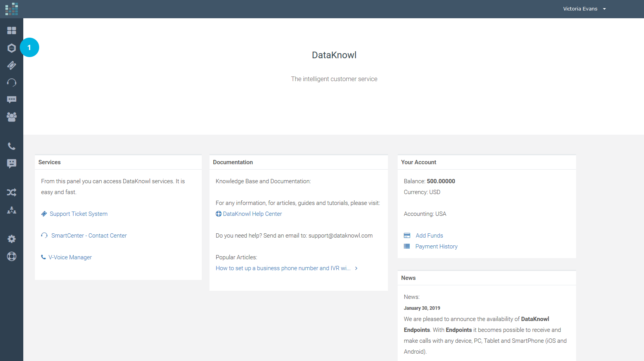Open the settings gear icon in sidebar
The width and height of the screenshot is (644, 361).
tap(12, 239)
